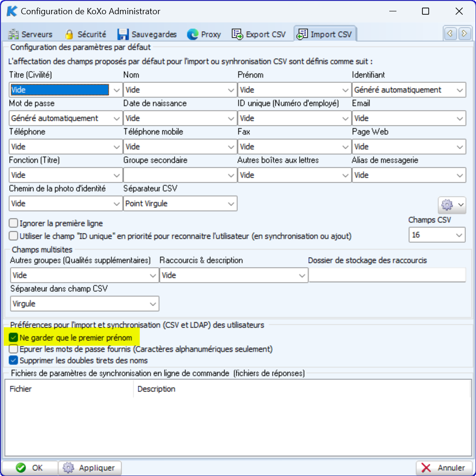Open the gear settings dropdown button
This screenshot has width=476, height=476.
(451, 205)
